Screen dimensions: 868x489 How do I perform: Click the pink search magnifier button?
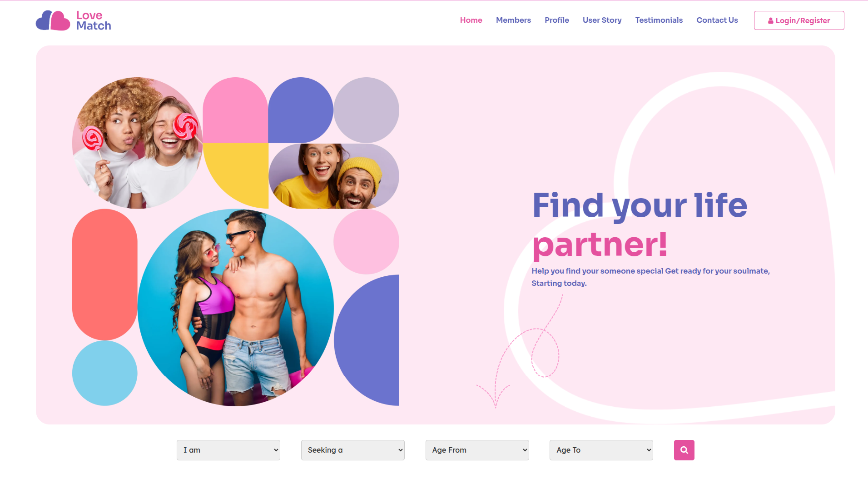pyautogui.click(x=684, y=450)
